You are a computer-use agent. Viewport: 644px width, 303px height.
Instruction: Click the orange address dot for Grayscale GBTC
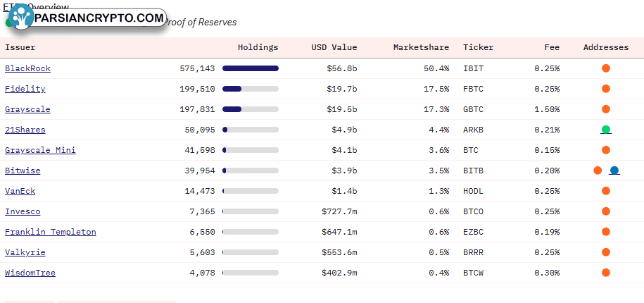click(x=606, y=109)
